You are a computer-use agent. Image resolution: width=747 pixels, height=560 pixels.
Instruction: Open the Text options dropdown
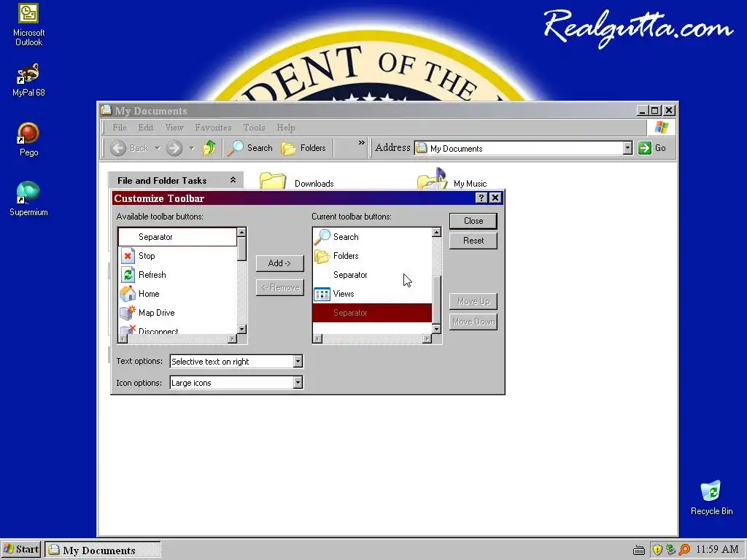[x=298, y=362]
